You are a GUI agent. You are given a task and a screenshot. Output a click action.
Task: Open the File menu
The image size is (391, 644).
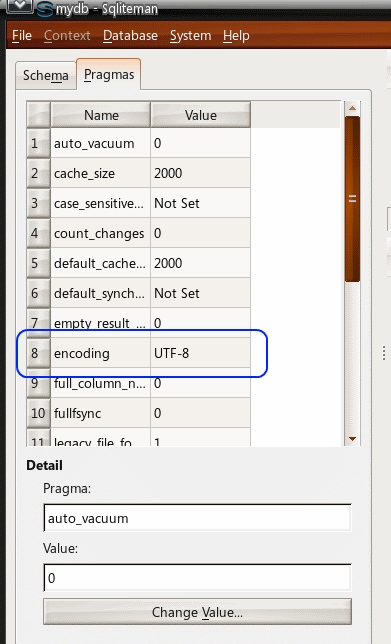22,36
